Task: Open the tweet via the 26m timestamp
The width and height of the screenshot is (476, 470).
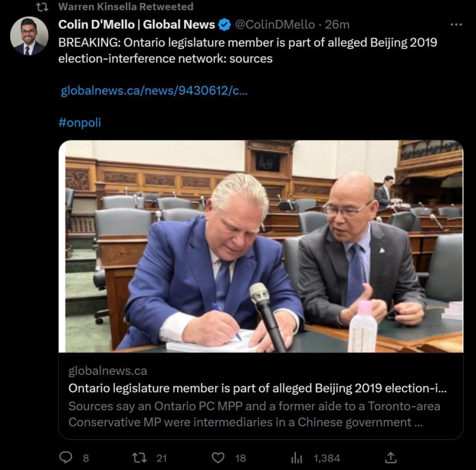Action: (337, 24)
